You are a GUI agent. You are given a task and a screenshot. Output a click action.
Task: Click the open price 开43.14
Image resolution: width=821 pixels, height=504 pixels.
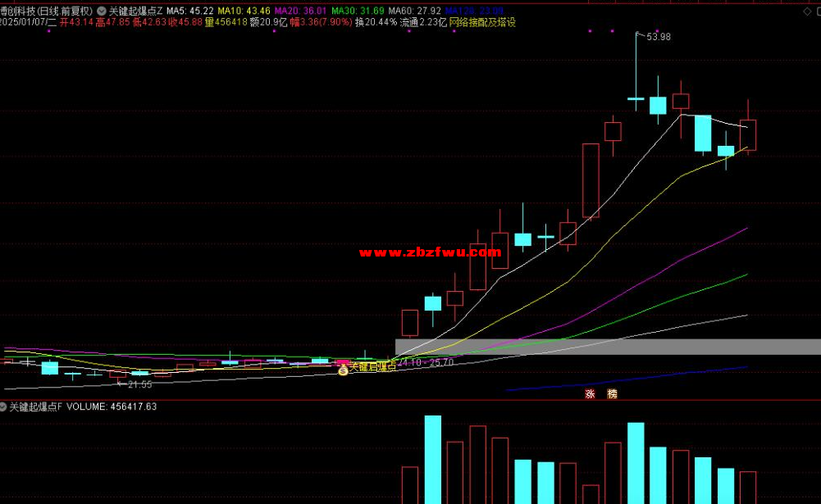(x=76, y=22)
